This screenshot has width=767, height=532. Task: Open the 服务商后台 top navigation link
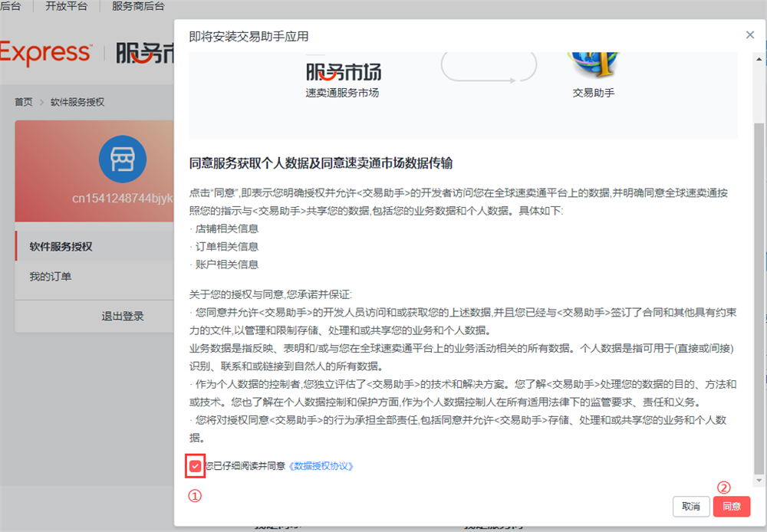pyautogui.click(x=138, y=6)
